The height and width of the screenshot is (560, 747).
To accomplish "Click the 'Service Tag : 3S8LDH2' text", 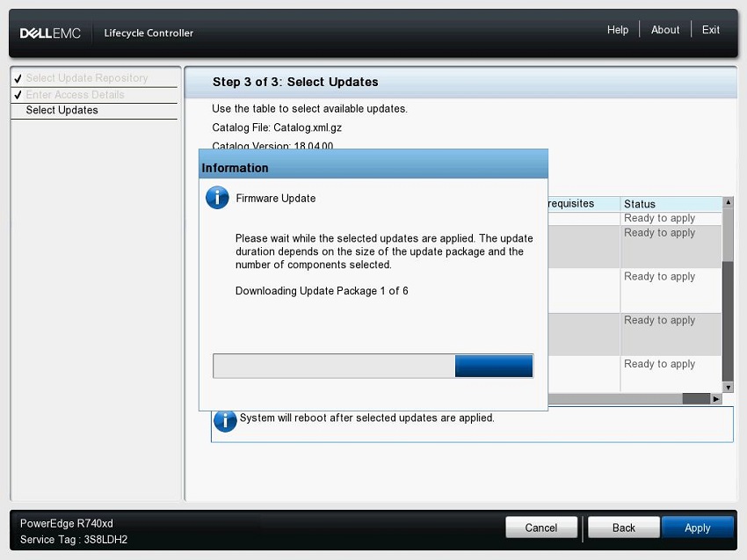I will (x=74, y=540).
